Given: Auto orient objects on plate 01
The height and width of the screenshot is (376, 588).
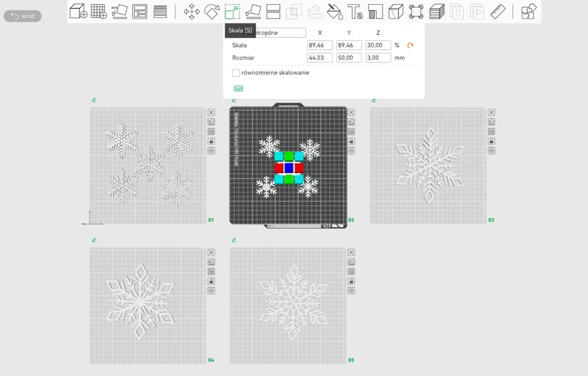Looking at the screenshot, I should click(212, 122).
